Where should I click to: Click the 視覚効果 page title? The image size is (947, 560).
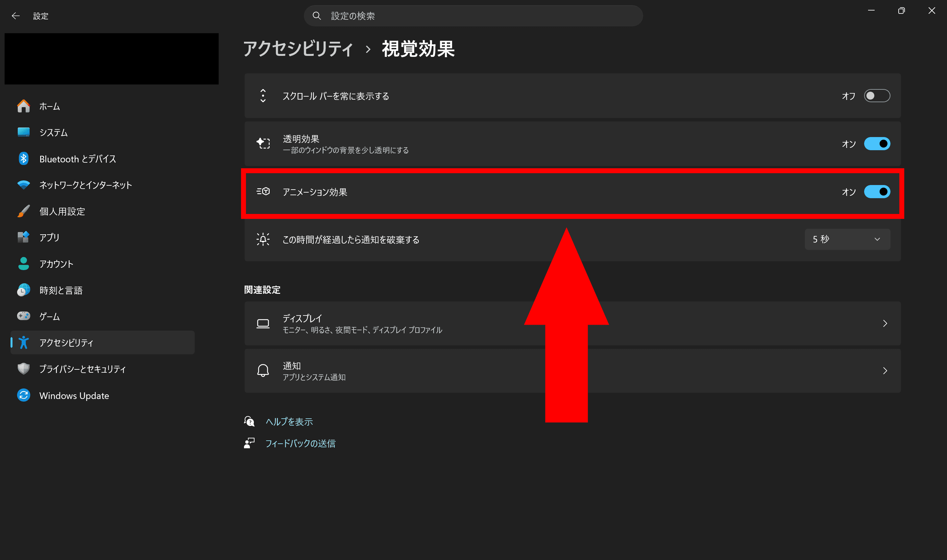(418, 49)
